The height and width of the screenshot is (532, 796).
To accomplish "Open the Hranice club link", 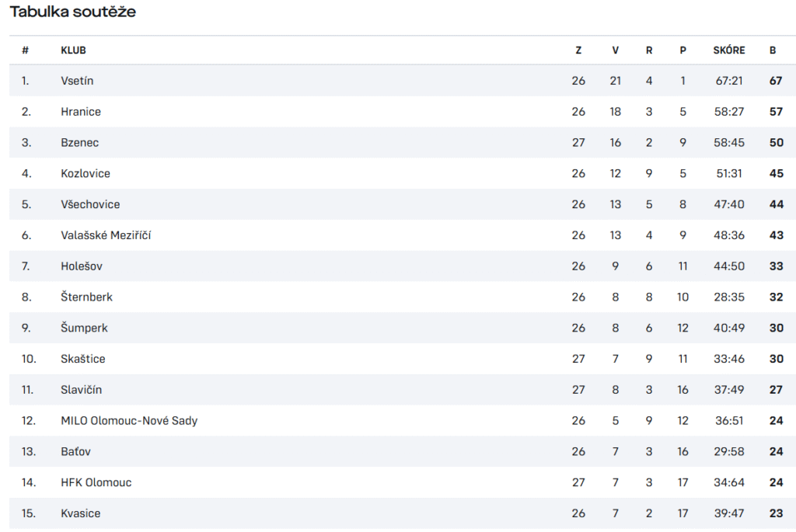I will 81,112.
